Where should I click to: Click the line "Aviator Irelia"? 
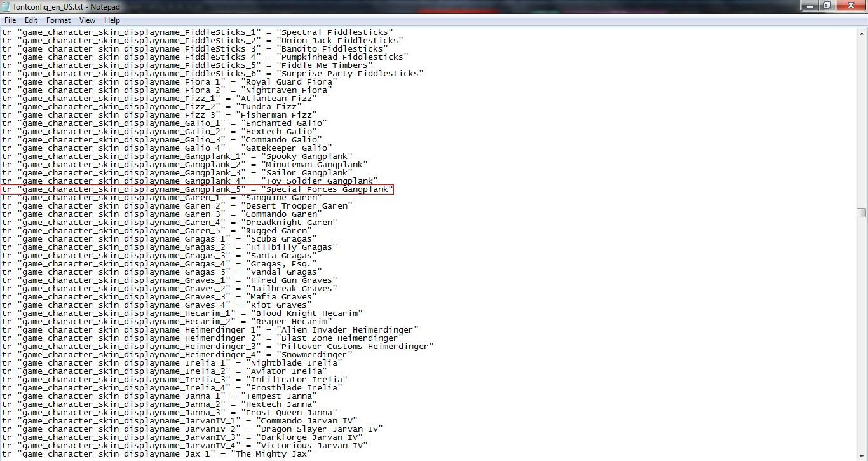tap(165, 371)
